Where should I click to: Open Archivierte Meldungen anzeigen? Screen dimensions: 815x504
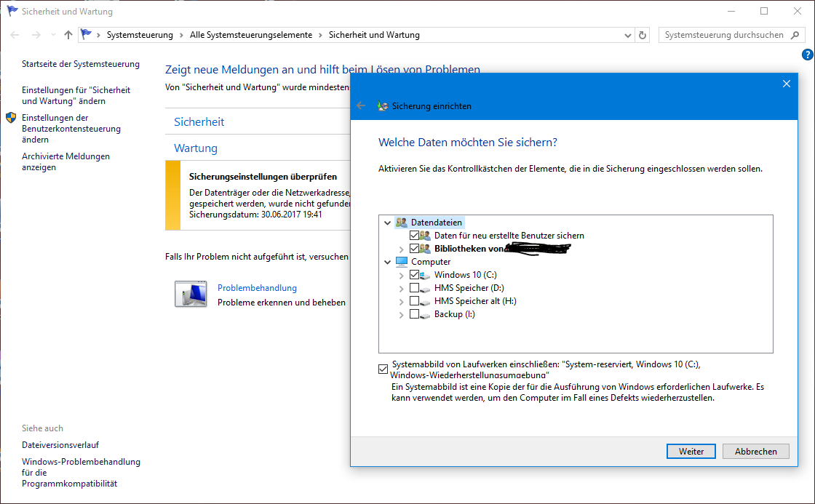point(66,161)
